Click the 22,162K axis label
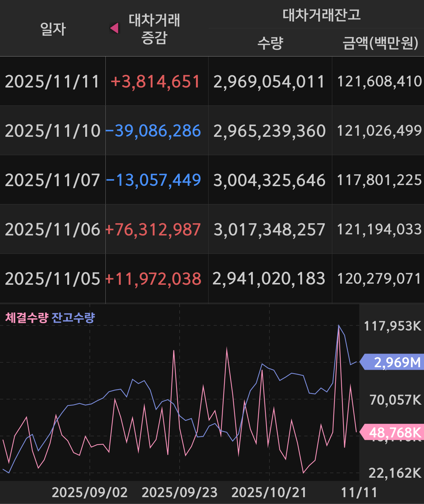 395,473
